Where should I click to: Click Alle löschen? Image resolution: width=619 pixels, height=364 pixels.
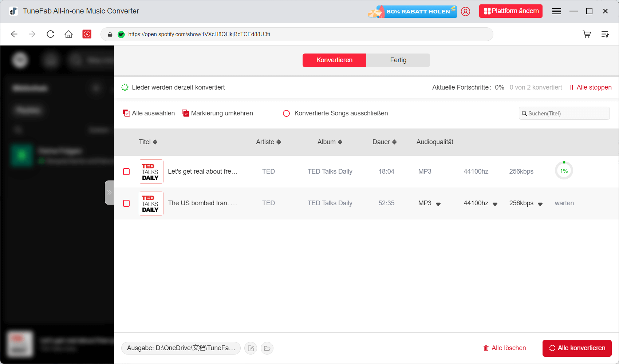point(505,348)
